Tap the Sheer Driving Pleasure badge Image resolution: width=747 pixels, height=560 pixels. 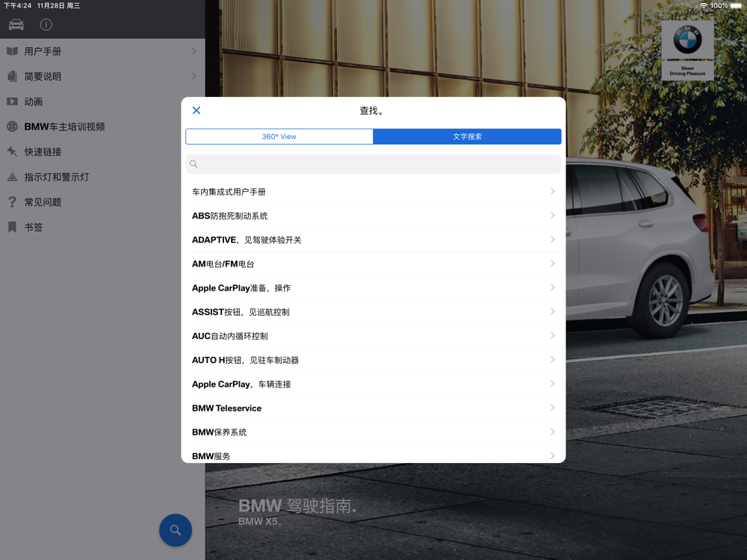pos(687,70)
